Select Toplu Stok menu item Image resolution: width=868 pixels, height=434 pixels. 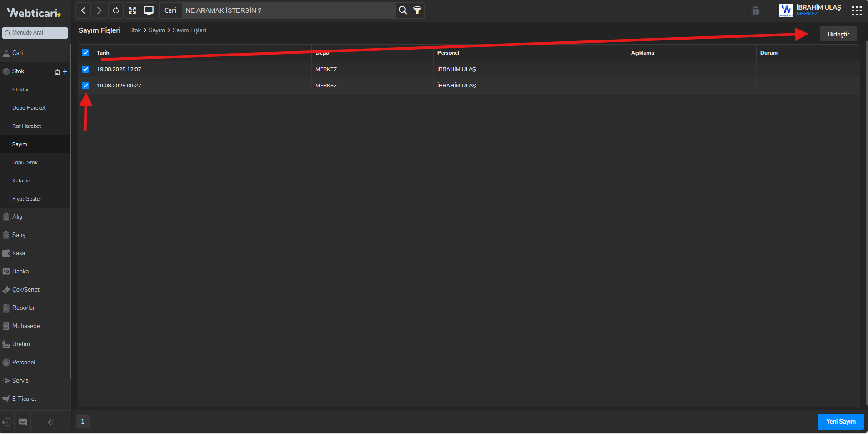click(25, 162)
